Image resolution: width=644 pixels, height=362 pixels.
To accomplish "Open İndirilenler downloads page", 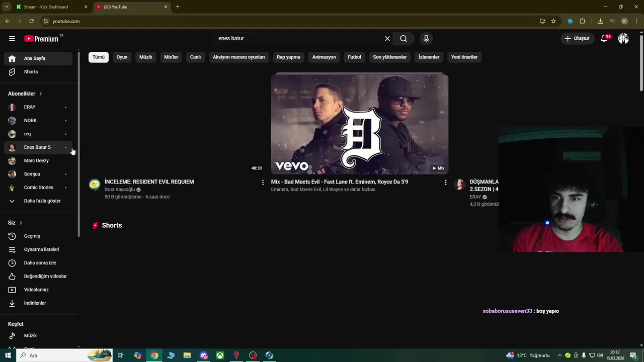I will tap(38, 303).
